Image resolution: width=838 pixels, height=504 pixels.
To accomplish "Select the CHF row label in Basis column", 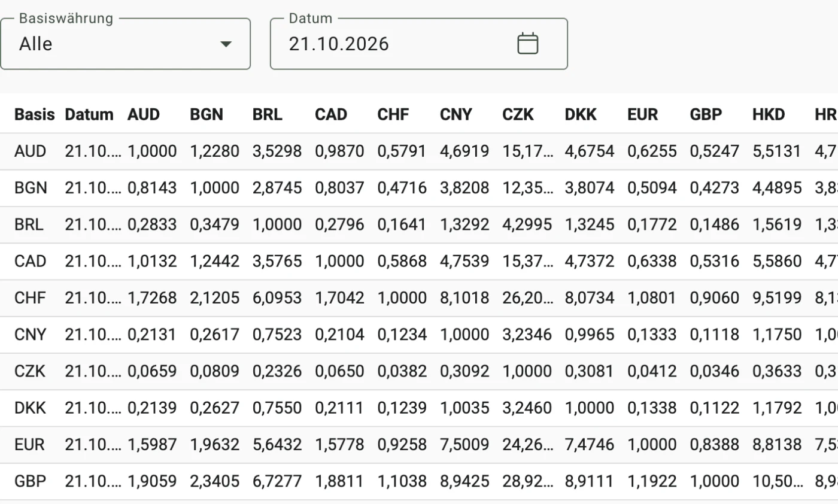I will 30,297.
